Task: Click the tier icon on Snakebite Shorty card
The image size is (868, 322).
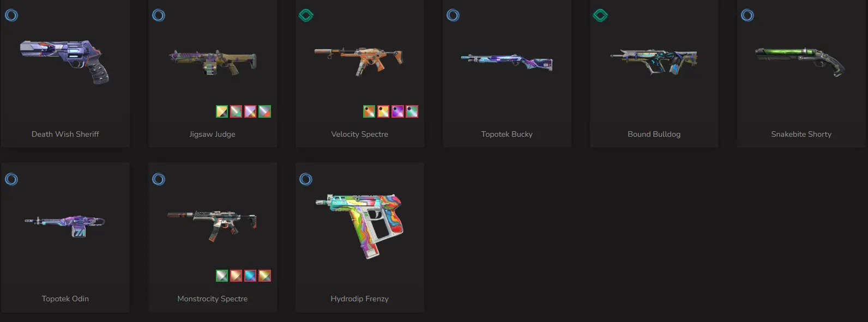Action: 748,15
